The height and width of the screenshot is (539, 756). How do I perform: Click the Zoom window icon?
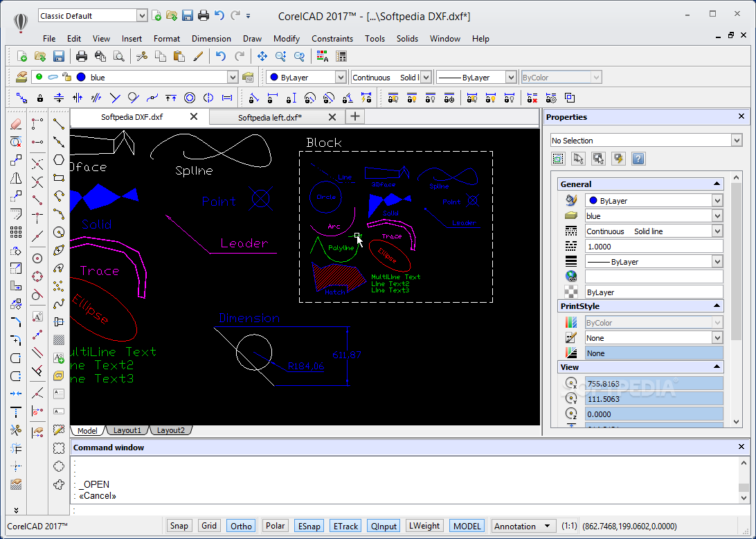click(280, 56)
